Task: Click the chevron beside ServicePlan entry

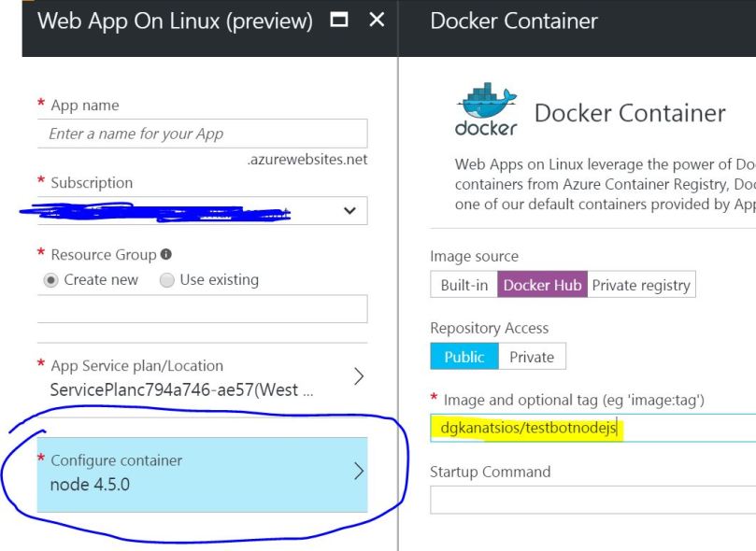Action: coord(359,376)
